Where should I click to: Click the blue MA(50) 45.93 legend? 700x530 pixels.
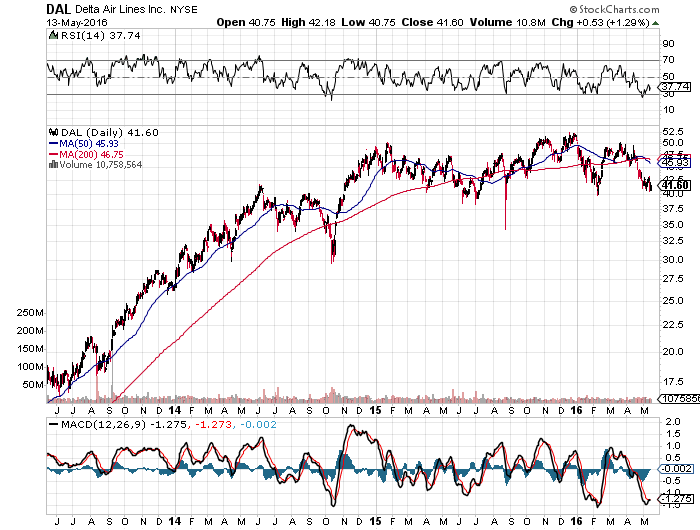(83, 143)
